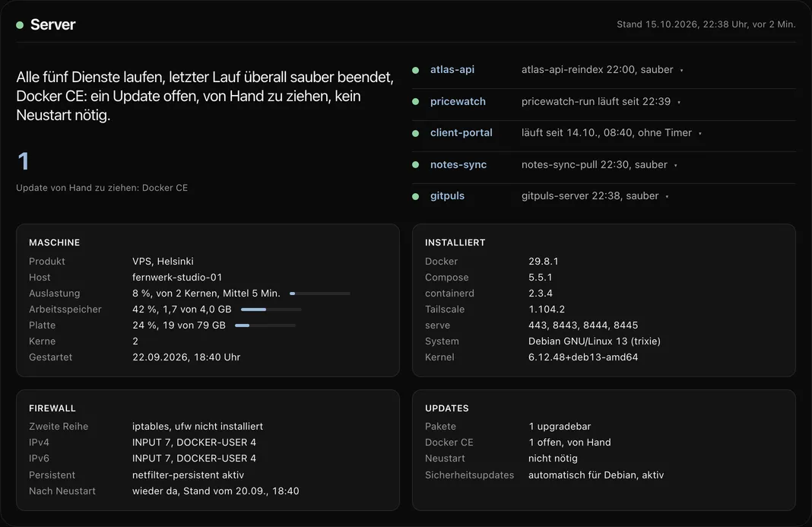This screenshot has width=812, height=527.
Task: Click the 'automatisch für Debian, aktiv' value
Action: pyautogui.click(x=596, y=475)
